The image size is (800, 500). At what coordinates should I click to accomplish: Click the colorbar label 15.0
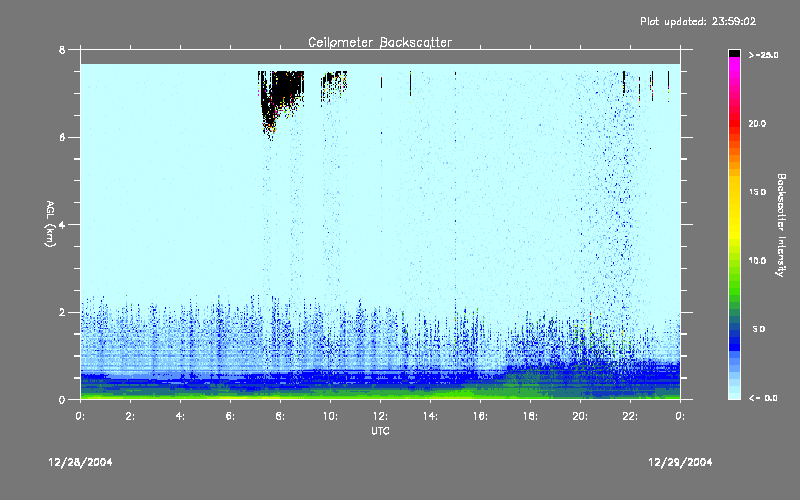(x=757, y=192)
